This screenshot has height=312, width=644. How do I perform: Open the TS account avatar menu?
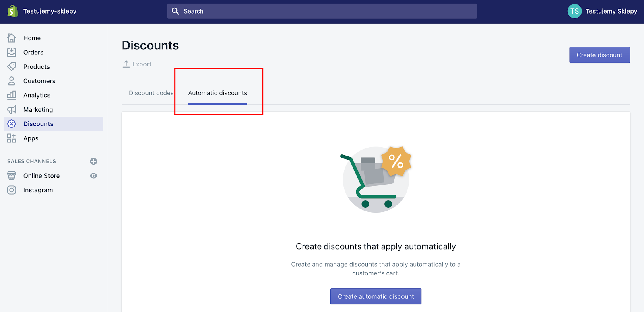[x=574, y=11]
